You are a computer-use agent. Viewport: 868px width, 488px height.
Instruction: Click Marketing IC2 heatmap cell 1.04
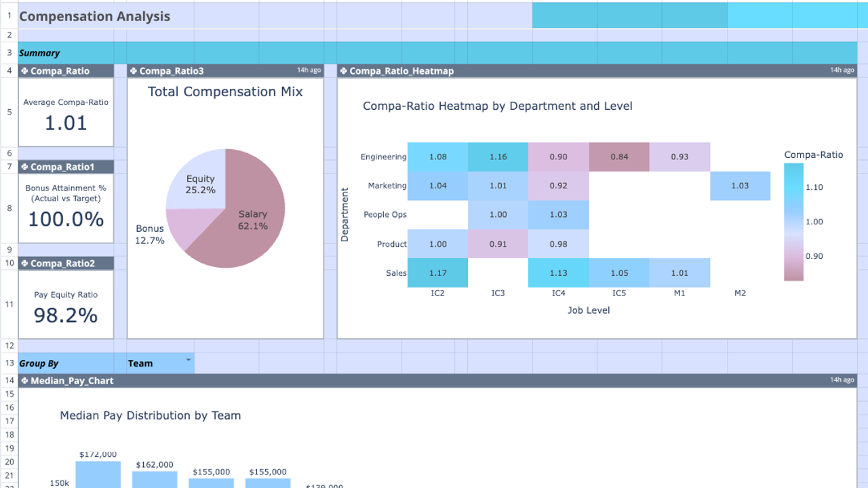pyautogui.click(x=438, y=186)
